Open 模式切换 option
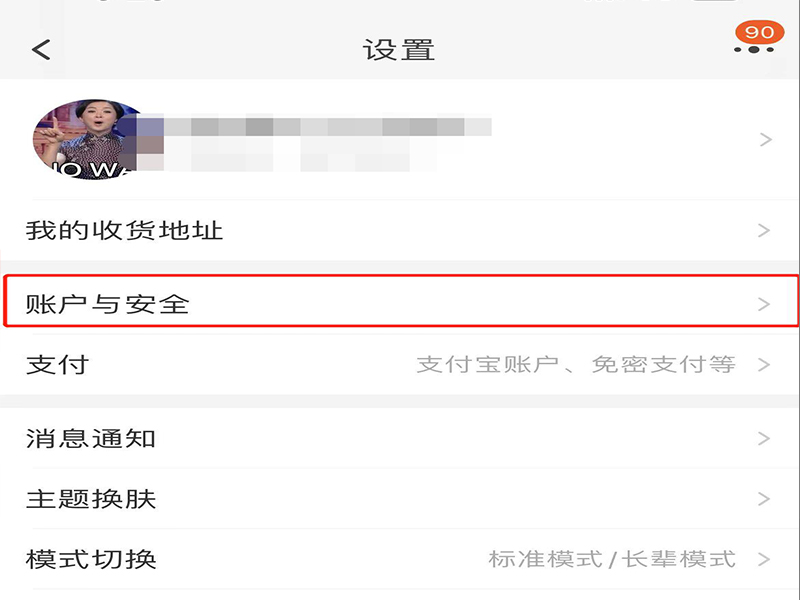Screen dimensions: 800x600 pos(400,559)
